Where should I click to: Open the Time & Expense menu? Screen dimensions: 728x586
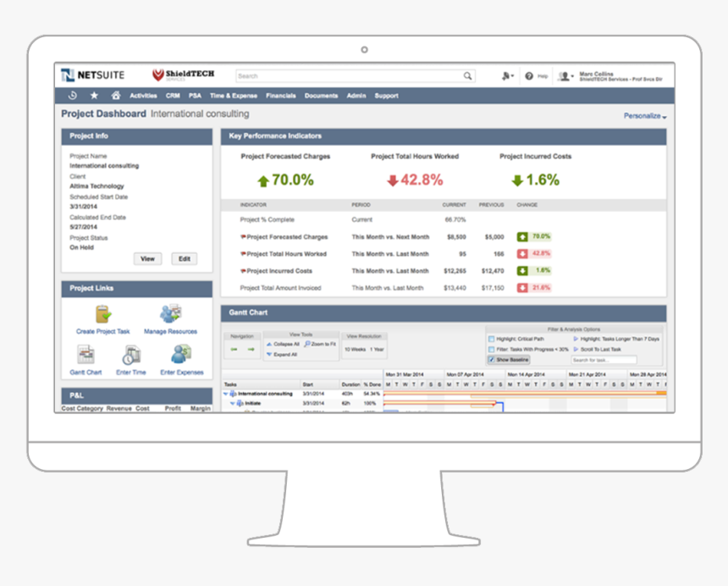coord(233,96)
